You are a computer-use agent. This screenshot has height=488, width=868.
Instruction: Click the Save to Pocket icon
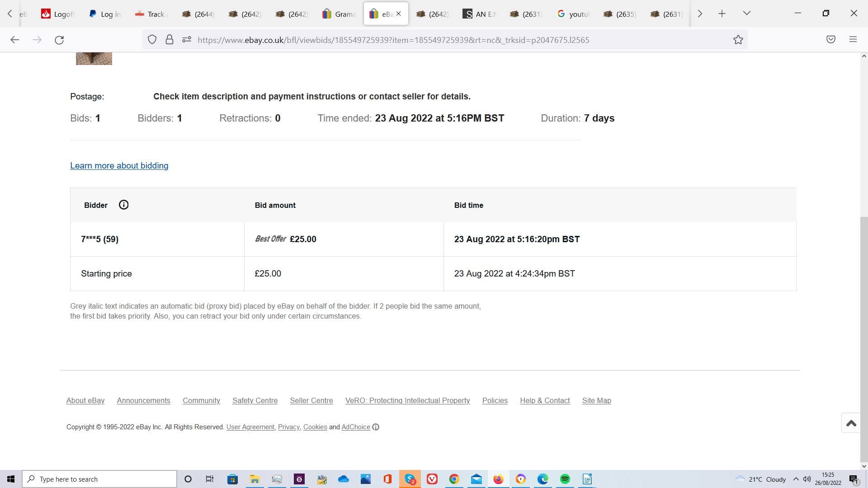830,40
